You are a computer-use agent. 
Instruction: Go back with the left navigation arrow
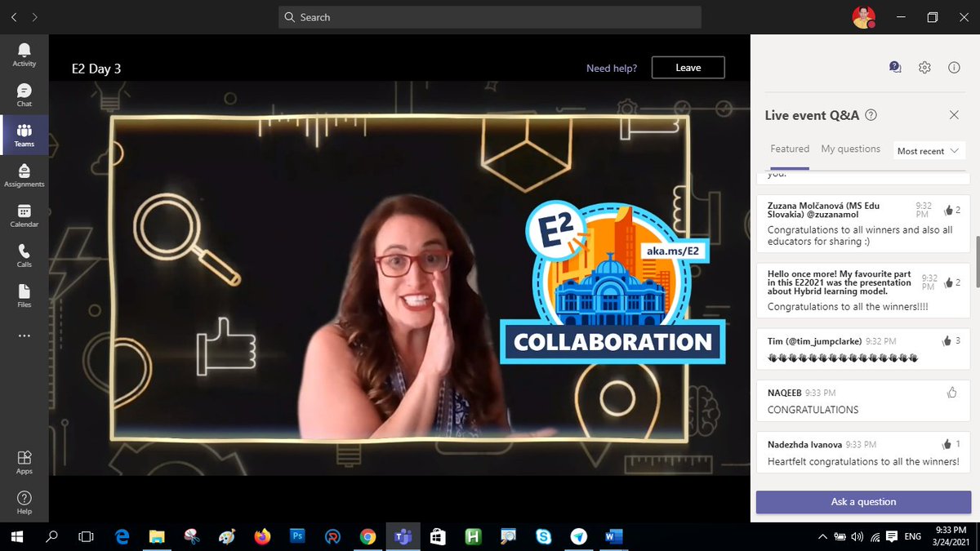point(14,16)
